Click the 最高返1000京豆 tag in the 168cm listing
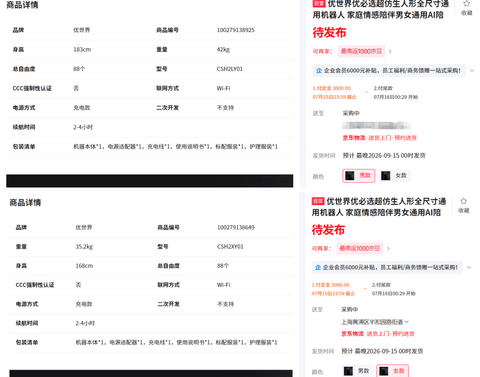480x377 pixels. 360,248
